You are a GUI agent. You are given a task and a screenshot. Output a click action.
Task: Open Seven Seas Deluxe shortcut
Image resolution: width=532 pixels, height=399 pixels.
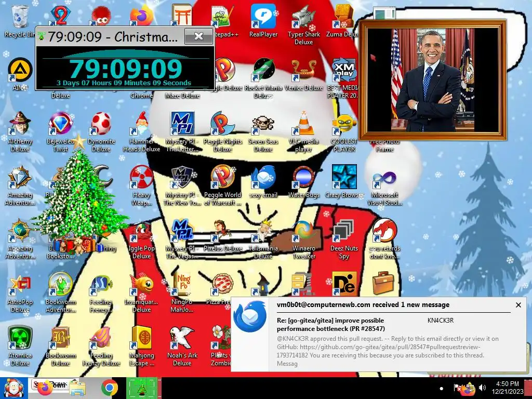click(263, 131)
